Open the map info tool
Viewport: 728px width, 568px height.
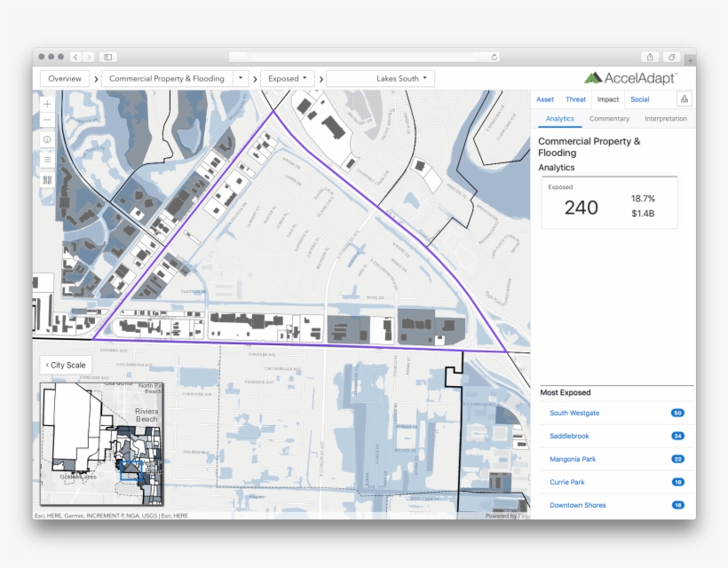[46, 139]
